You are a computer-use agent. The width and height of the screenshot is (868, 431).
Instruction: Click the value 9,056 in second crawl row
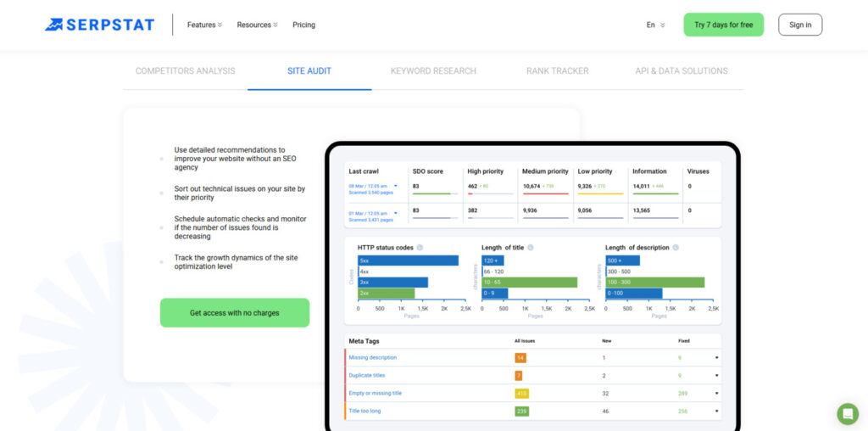point(585,210)
